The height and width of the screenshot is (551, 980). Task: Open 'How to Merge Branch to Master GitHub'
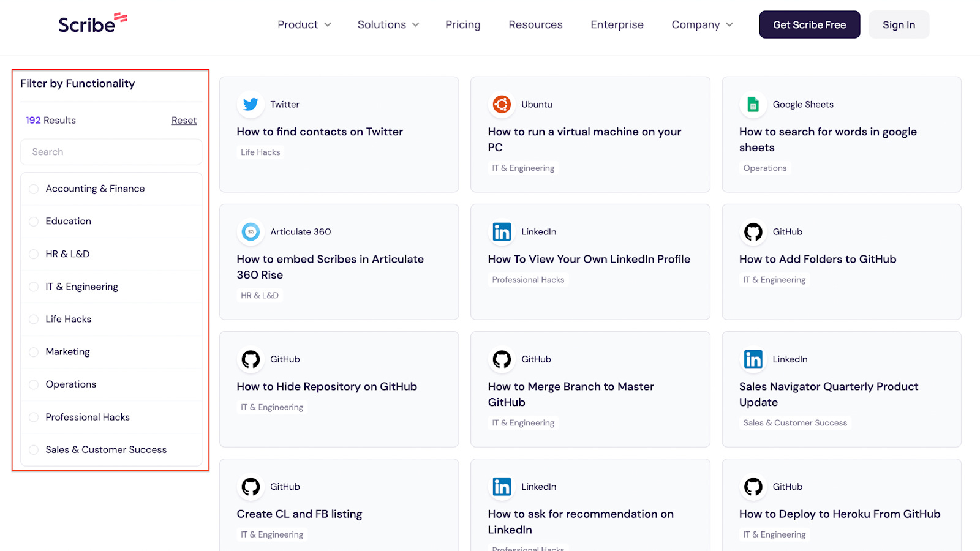tap(571, 394)
